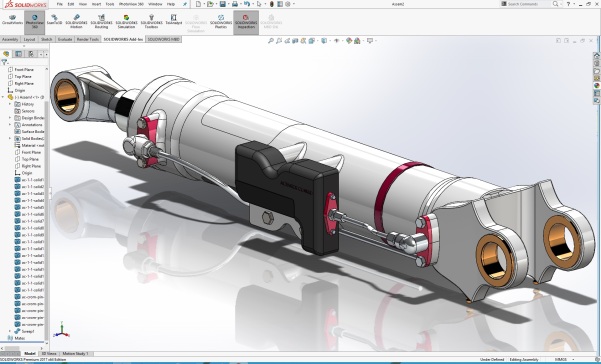601x364 pixels.
Task: Open the File menu
Action: (59, 4)
